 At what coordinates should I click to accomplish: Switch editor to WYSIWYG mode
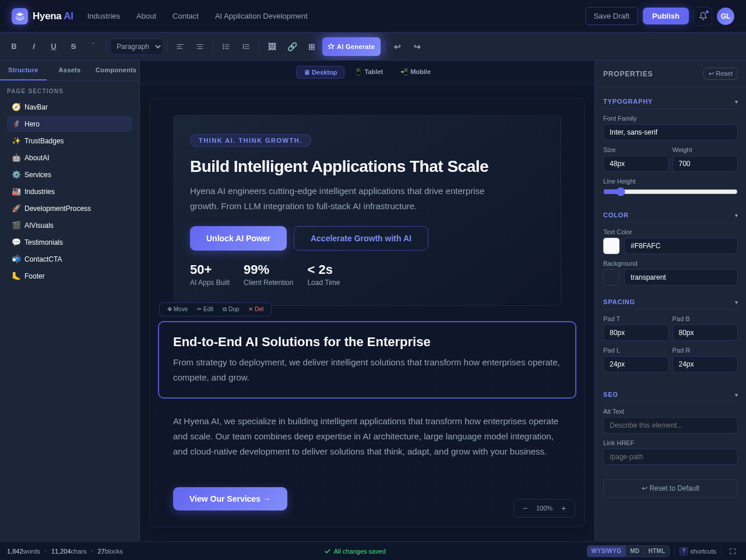(x=606, y=551)
